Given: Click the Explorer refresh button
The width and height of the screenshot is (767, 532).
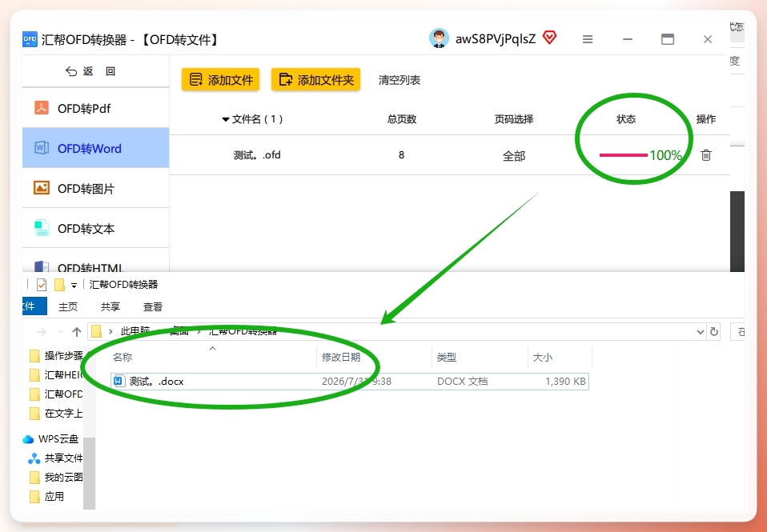Looking at the screenshot, I should tap(713, 331).
